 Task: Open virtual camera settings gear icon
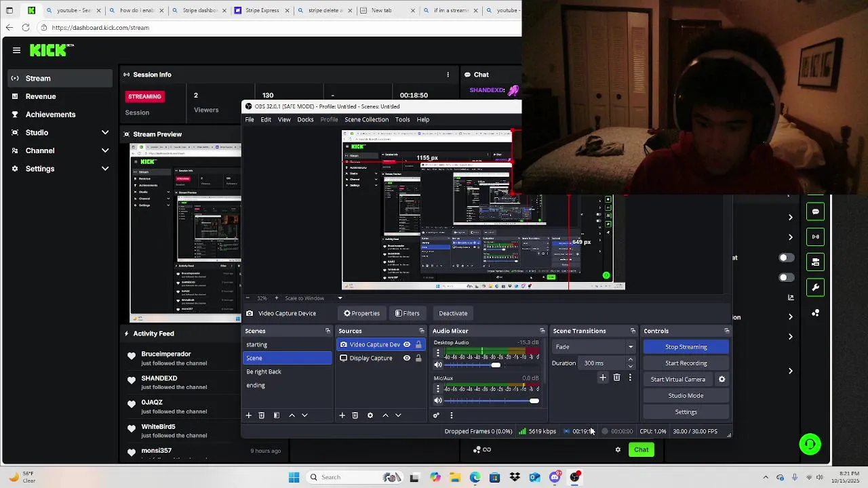pos(722,380)
